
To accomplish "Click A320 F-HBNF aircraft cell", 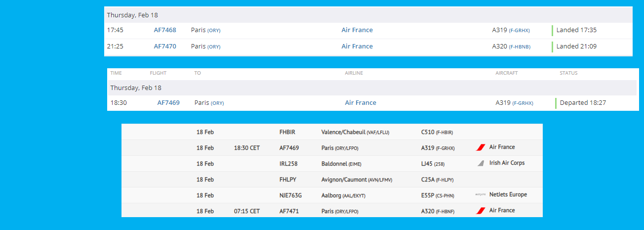I will [x=438, y=211].
